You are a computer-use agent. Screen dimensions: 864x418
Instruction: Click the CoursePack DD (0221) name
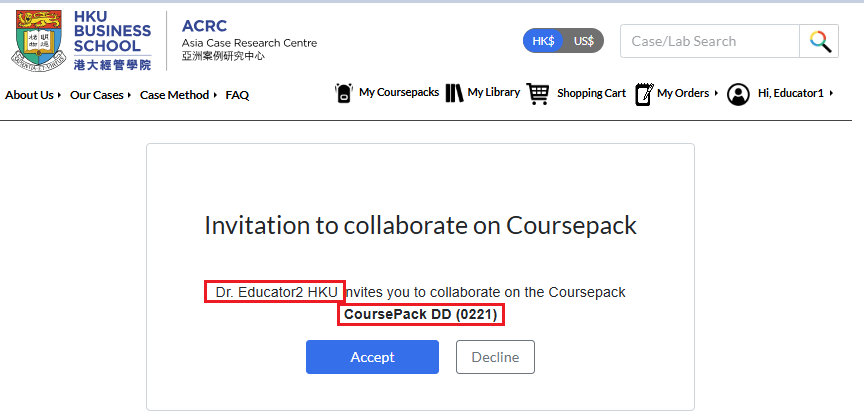coord(421,314)
